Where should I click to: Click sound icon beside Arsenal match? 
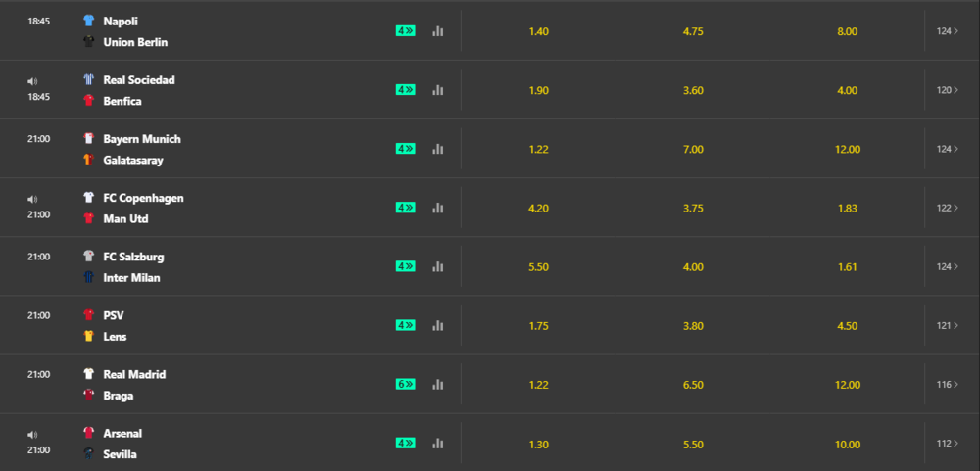point(32,435)
